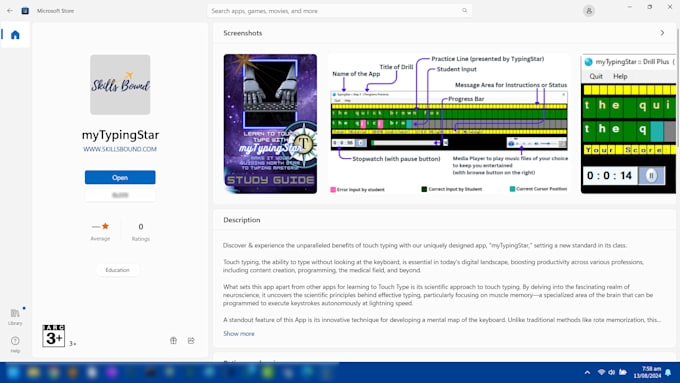Visit WWW.SKILLSBOUND.COM publisher link

120,149
